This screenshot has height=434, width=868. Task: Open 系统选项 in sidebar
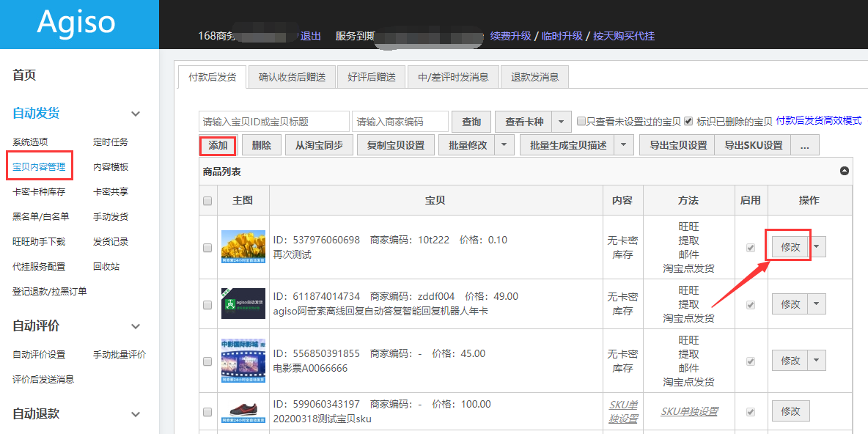coord(31,141)
